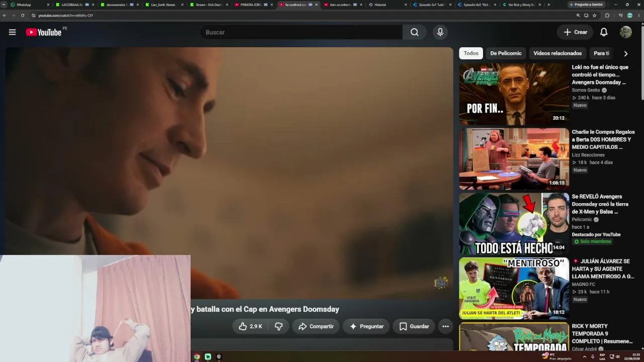
Task: Like the video (2.9 K)
Action: coord(251,326)
